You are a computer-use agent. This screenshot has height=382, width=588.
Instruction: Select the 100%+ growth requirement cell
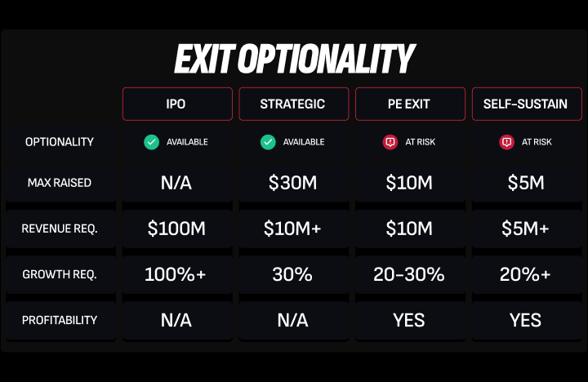click(177, 274)
